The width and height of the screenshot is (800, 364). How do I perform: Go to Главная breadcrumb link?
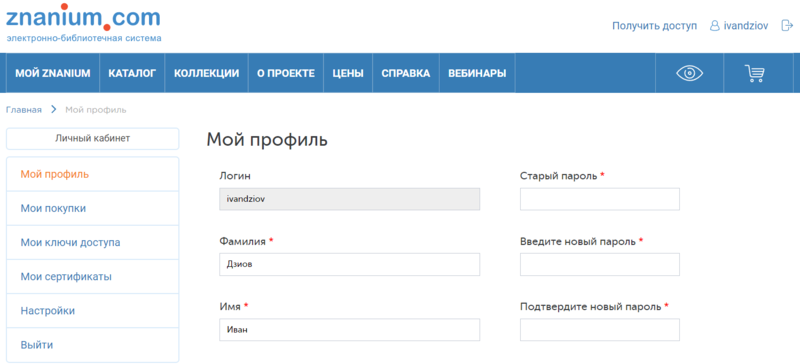point(23,110)
